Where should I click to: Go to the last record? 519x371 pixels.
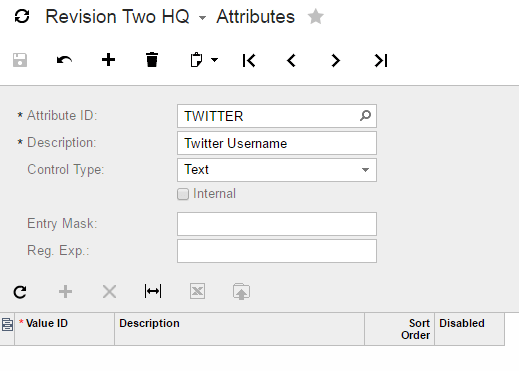coord(381,60)
